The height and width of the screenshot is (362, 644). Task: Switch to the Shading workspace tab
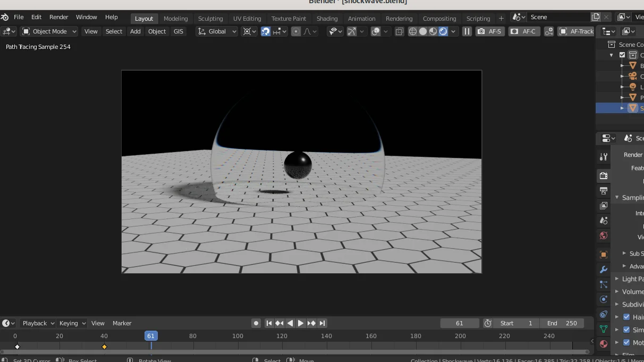[x=327, y=18]
